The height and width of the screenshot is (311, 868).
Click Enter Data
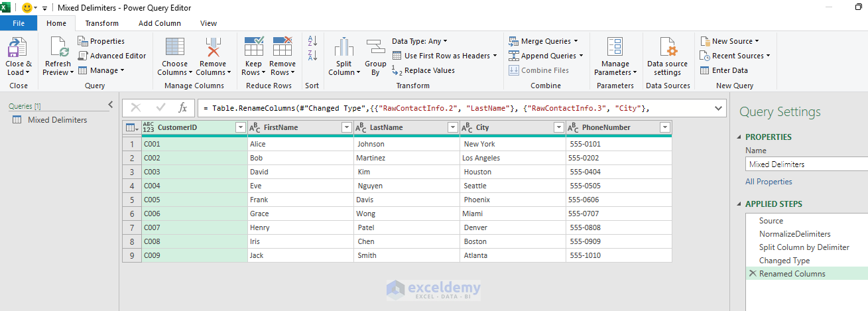click(724, 70)
